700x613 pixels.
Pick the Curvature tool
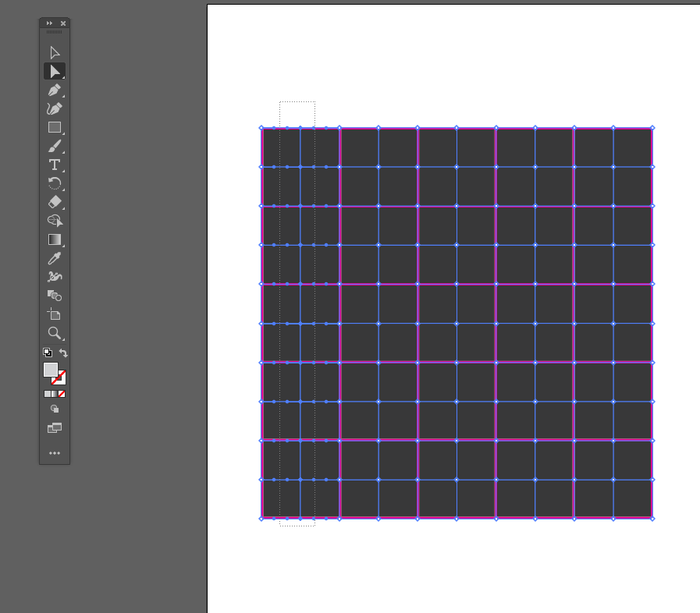coord(55,109)
